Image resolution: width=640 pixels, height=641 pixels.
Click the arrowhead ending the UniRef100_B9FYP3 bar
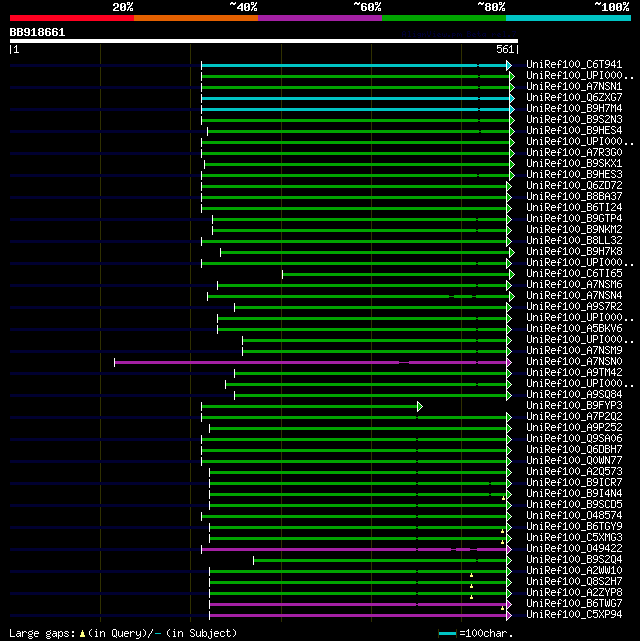420,406
